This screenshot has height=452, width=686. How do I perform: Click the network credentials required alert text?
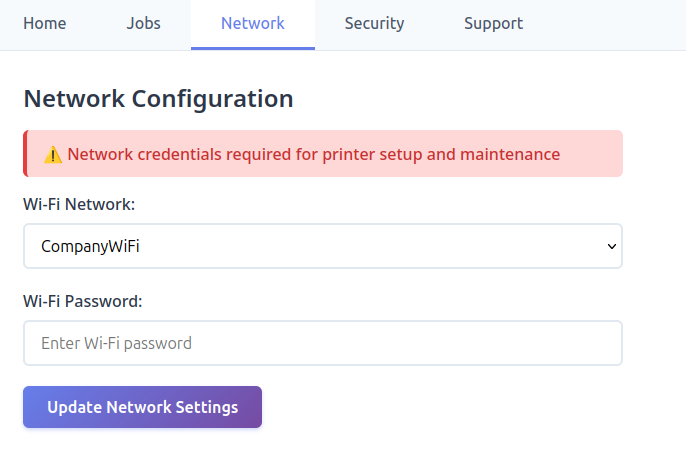coord(313,155)
